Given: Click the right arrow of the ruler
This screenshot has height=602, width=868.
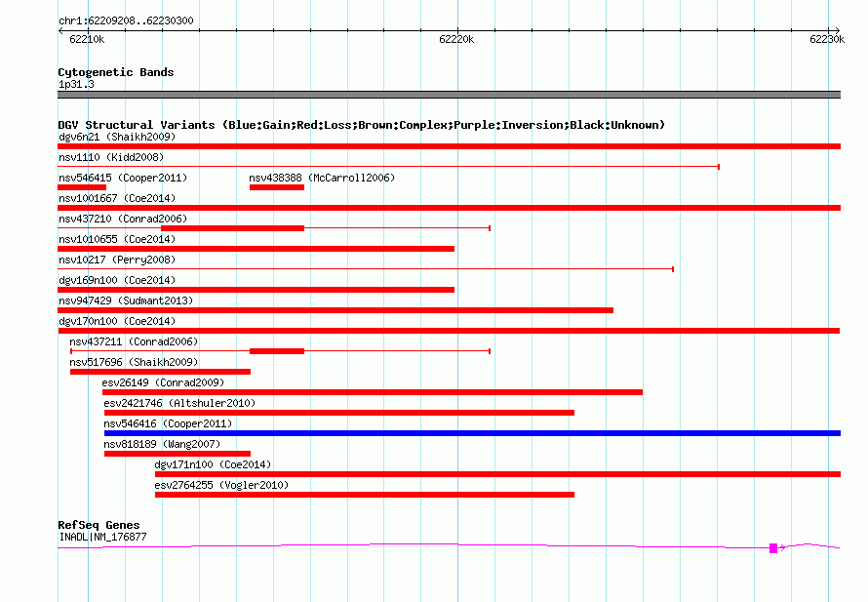Looking at the screenshot, I should (x=837, y=30).
